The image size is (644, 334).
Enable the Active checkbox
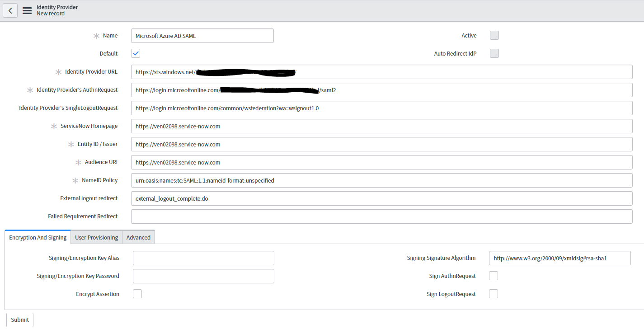click(494, 35)
